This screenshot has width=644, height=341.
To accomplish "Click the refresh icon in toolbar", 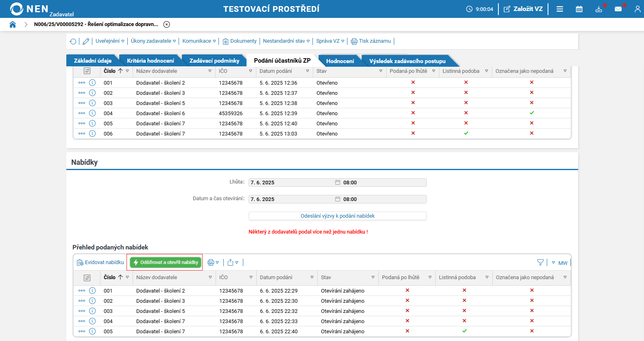I will (73, 42).
